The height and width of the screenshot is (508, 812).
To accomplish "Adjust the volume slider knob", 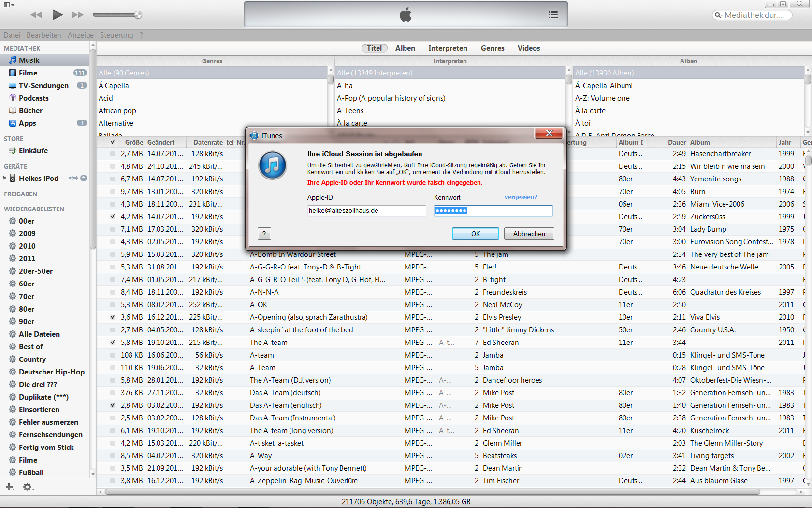I will 138,15.
